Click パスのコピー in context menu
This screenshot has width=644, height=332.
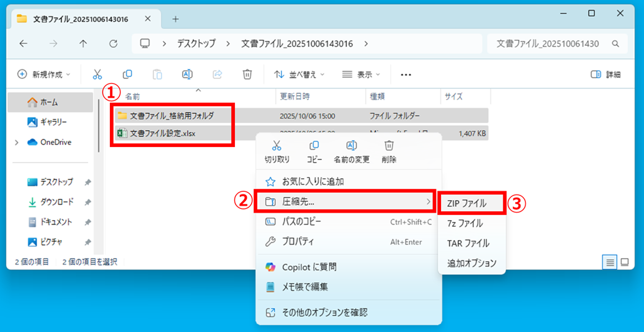(x=349, y=221)
